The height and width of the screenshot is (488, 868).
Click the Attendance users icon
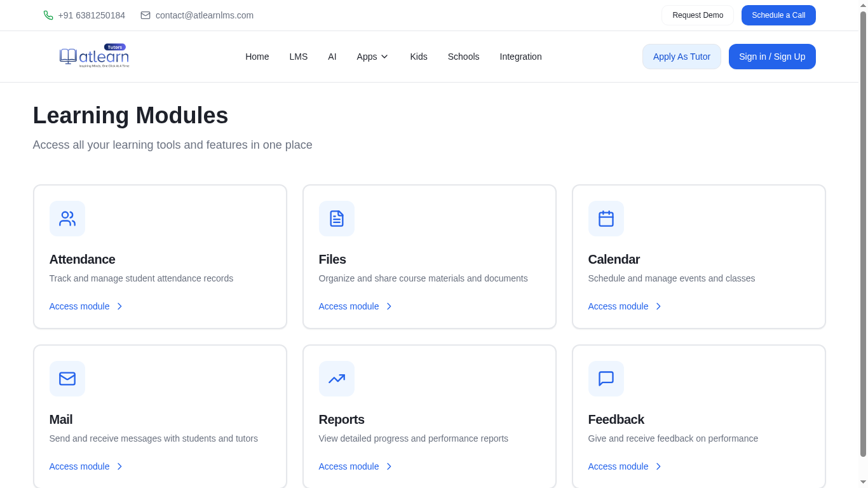pos(67,219)
